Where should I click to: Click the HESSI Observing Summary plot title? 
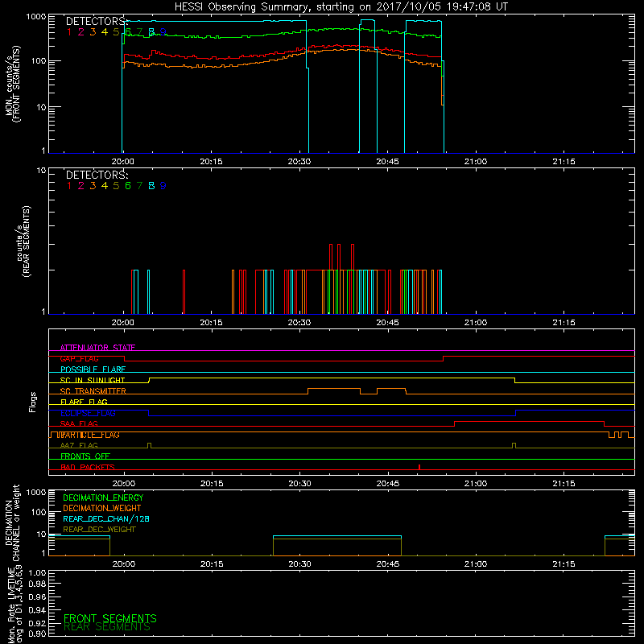[x=341, y=7]
